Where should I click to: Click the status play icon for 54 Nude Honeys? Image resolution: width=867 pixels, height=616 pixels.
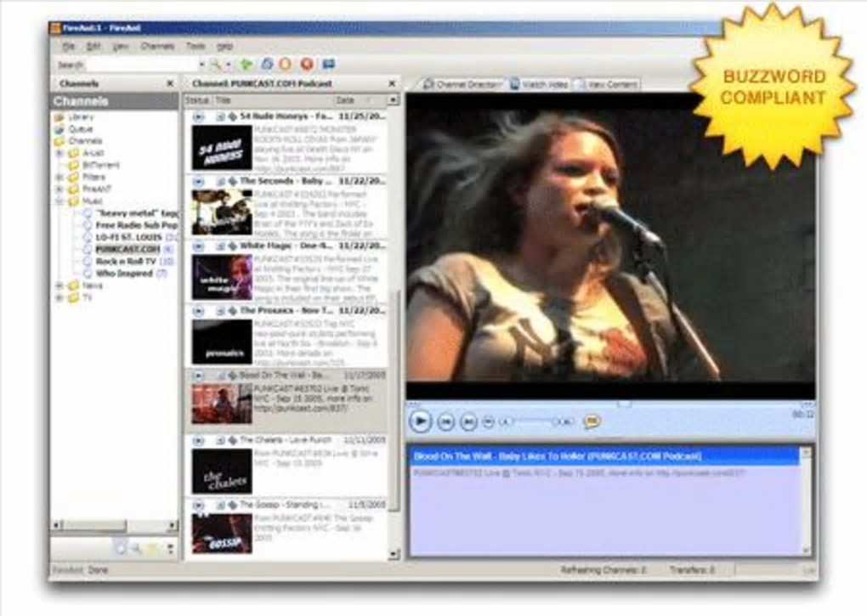pyautogui.click(x=198, y=117)
